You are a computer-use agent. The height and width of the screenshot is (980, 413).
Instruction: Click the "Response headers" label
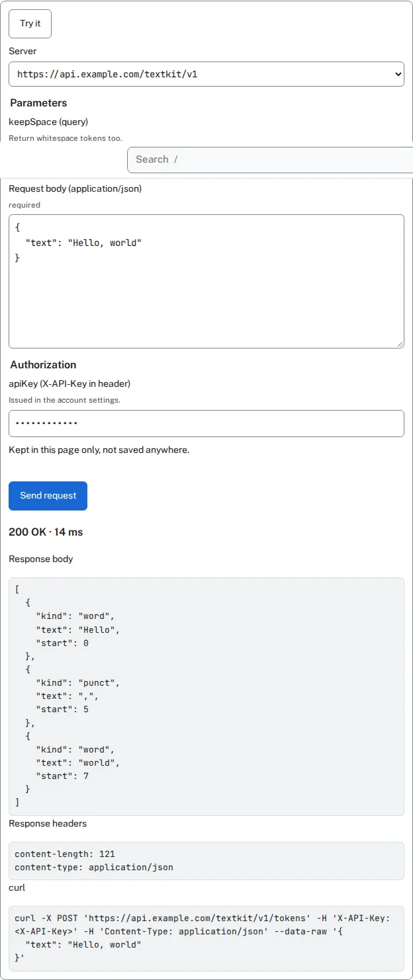(48, 823)
